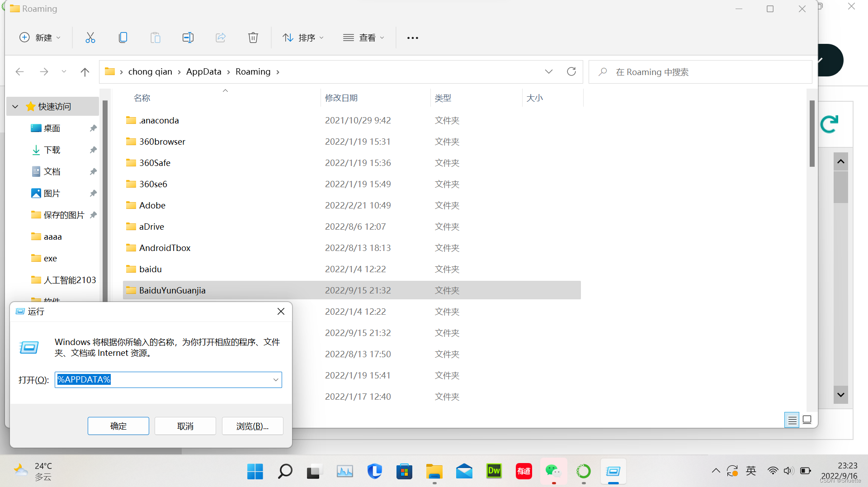Click 确定 button in Run dialog
Image resolution: width=868 pixels, height=487 pixels.
pyautogui.click(x=118, y=426)
